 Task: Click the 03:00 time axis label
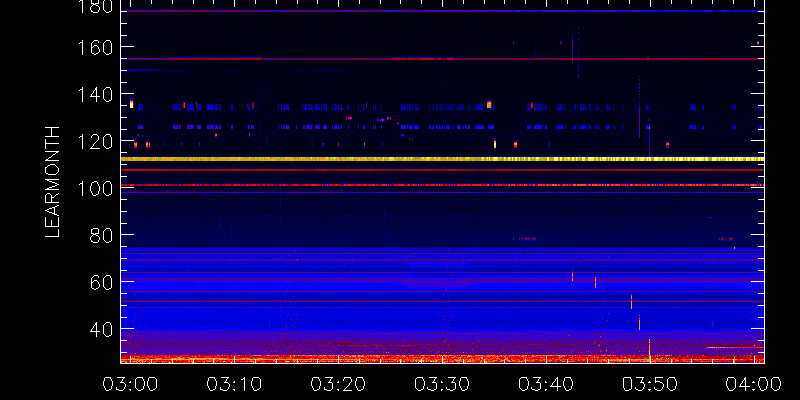tap(130, 384)
